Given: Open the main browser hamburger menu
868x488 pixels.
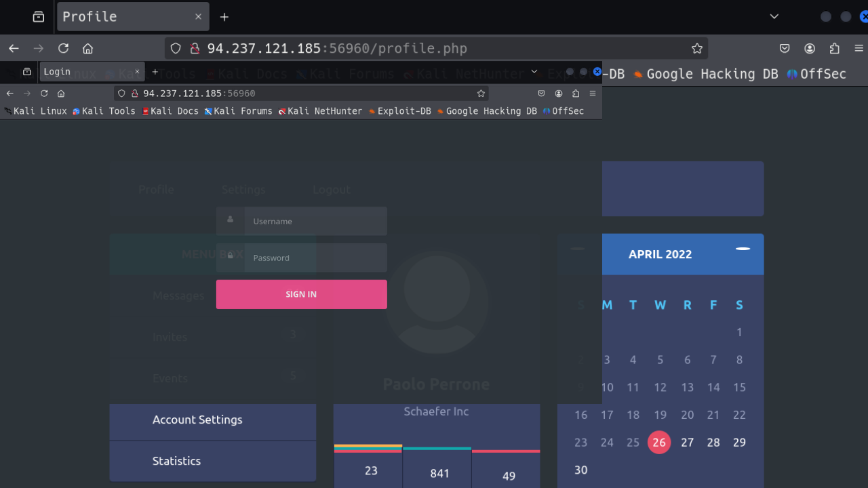Looking at the screenshot, I should click(859, 48).
